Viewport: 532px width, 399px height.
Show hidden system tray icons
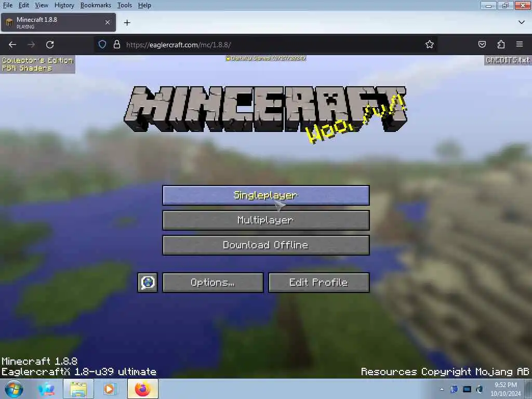point(442,389)
